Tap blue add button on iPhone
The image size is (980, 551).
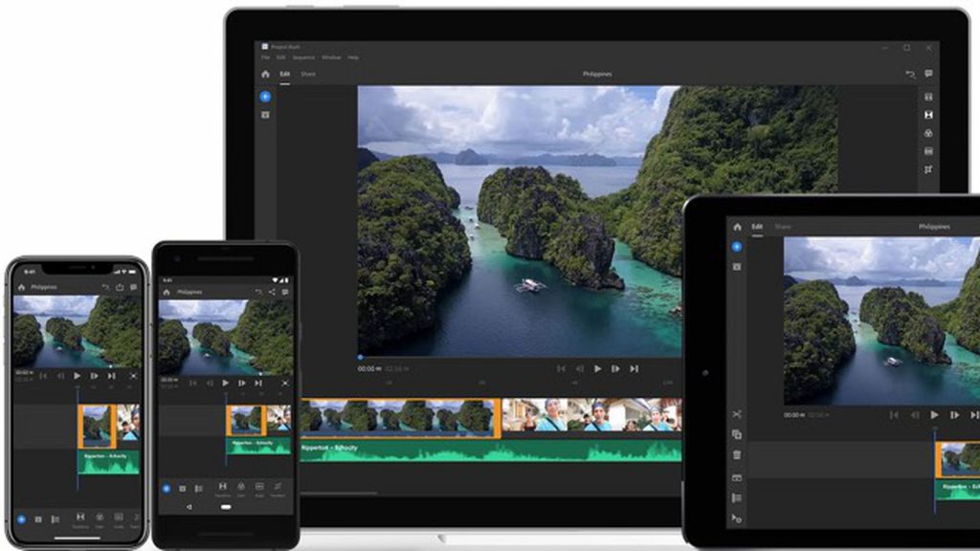pos(21,519)
